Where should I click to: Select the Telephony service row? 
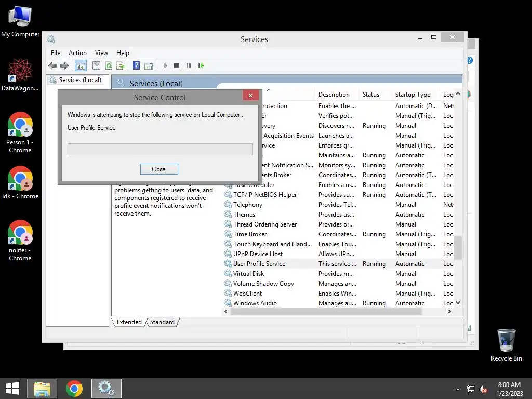tap(339, 205)
